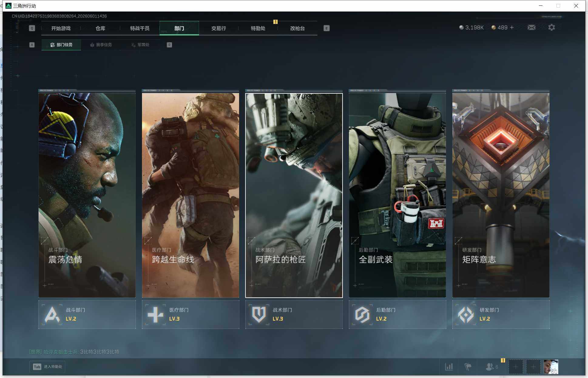Screen dimensions: 588x378
Task: Click the 后勤部门 hexagon emblem icon
Action: click(362, 315)
